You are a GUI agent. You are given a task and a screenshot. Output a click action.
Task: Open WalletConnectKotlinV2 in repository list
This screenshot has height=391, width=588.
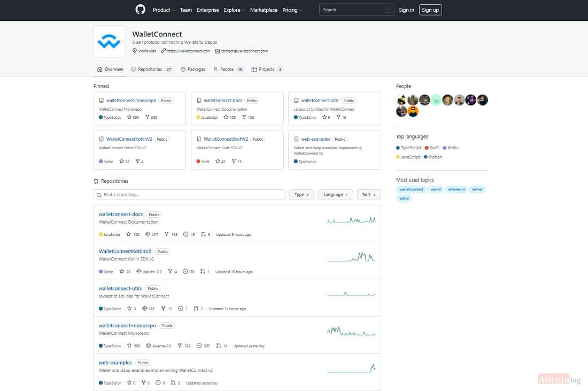point(125,251)
